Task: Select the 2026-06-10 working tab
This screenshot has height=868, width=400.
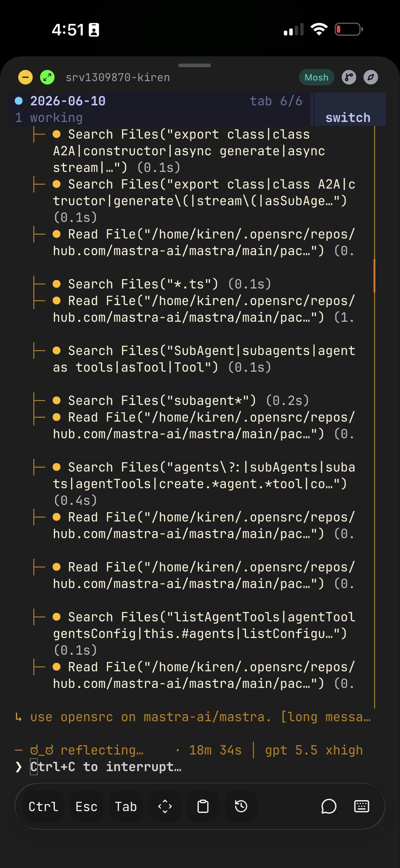Action: [x=159, y=109]
